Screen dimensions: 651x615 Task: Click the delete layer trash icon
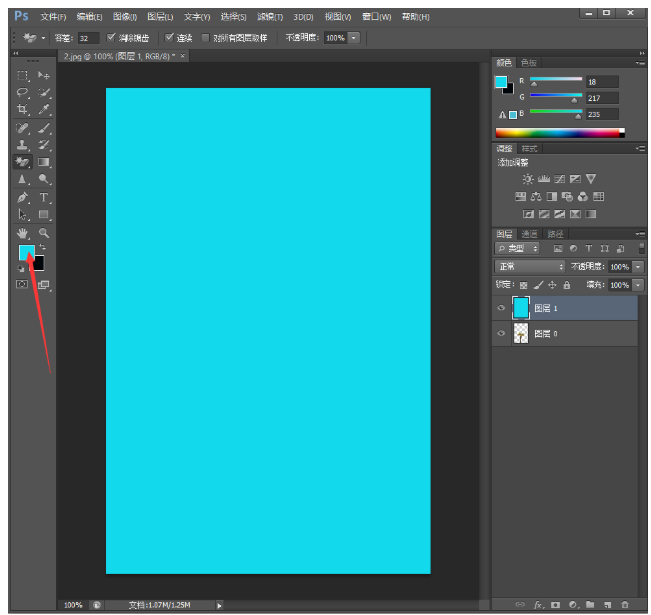point(625,605)
